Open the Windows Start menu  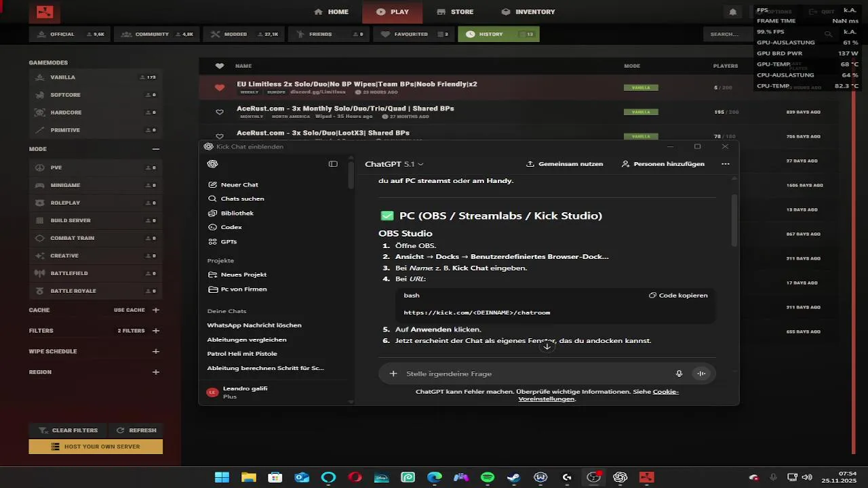tap(222, 477)
